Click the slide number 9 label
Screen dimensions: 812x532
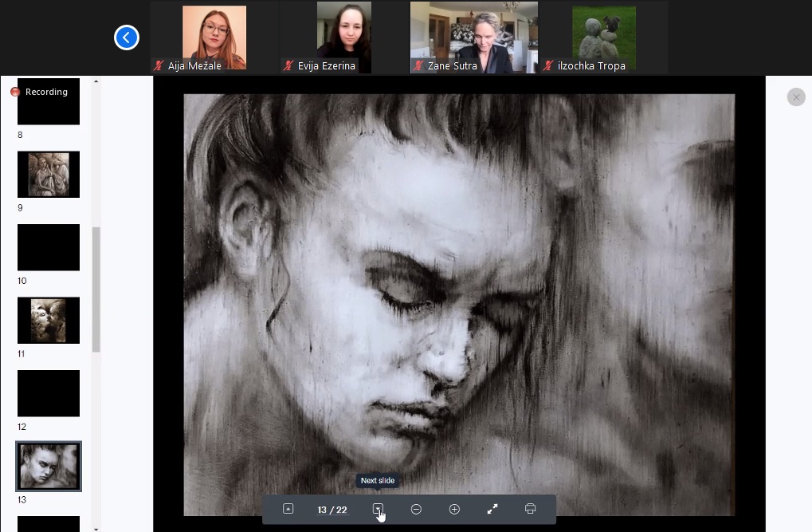tap(20, 208)
